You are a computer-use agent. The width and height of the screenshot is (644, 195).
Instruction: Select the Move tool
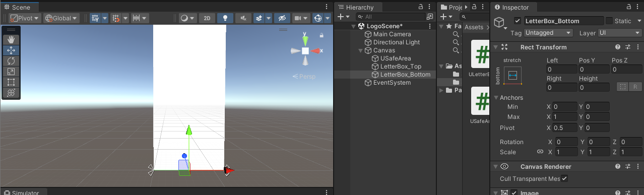click(x=11, y=50)
